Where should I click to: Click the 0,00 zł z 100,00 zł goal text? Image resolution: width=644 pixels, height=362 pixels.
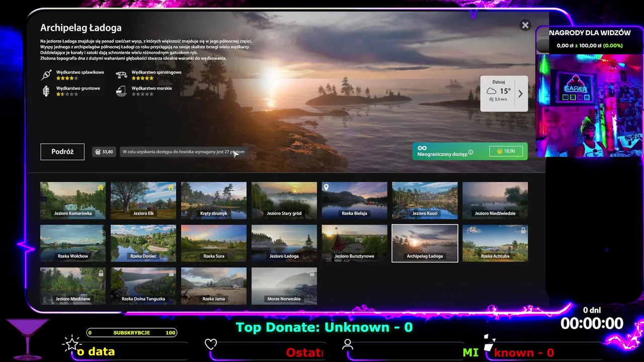pos(590,45)
